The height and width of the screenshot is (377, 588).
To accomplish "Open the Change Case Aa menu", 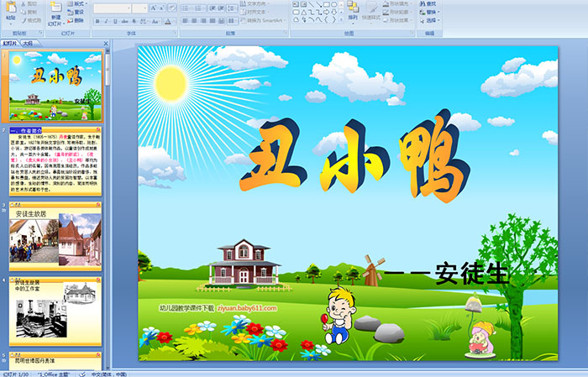I will (155, 21).
